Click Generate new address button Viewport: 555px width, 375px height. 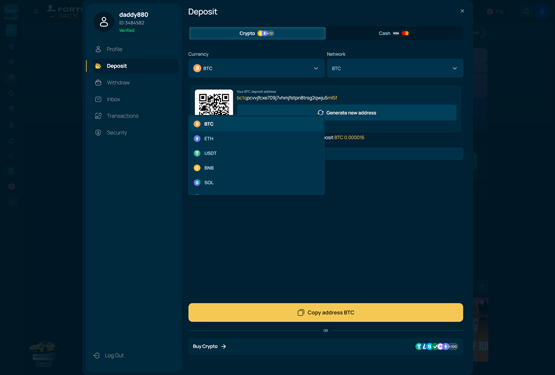(347, 113)
